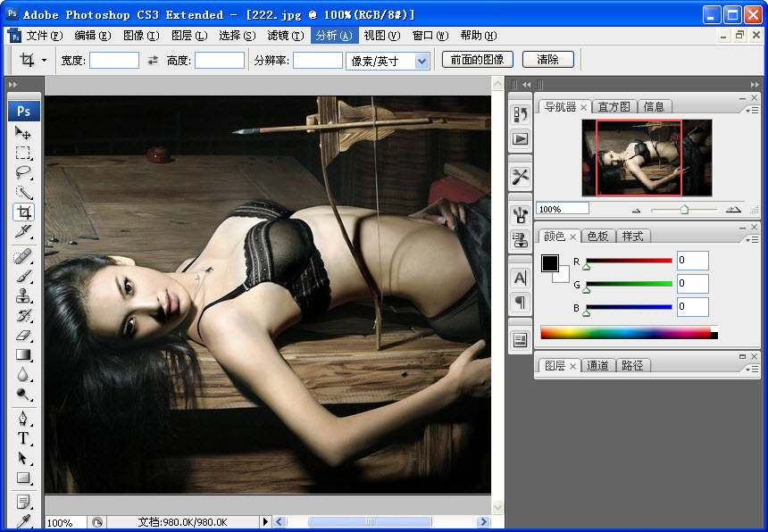Screen dimensions: 768x532
Task: Click the 清除 button
Action: click(547, 60)
